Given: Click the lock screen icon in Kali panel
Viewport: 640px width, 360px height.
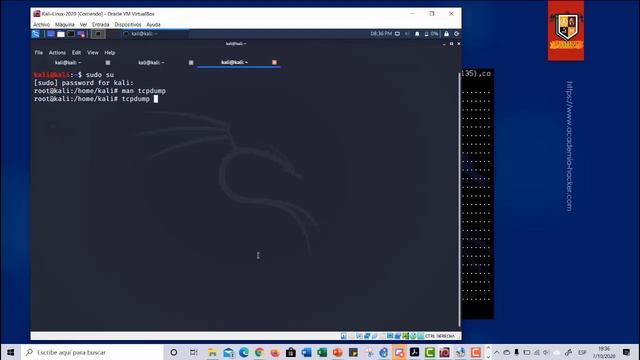Looking at the screenshot, I should point(447,34).
